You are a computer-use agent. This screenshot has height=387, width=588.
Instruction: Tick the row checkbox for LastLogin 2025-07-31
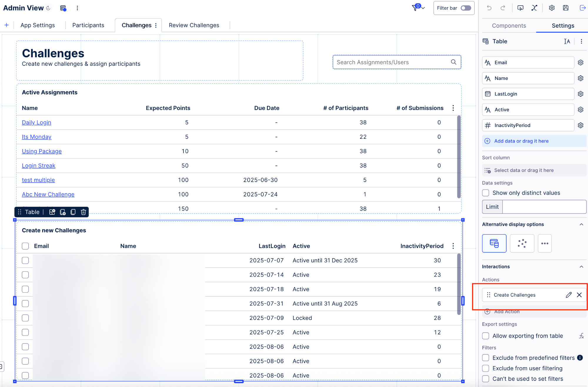(x=25, y=303)
